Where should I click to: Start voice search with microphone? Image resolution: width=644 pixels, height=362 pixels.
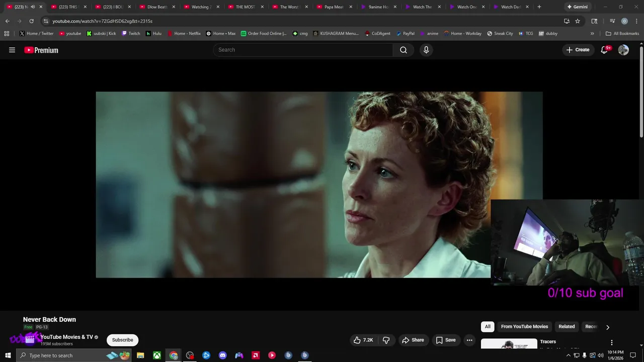(426, 50)
